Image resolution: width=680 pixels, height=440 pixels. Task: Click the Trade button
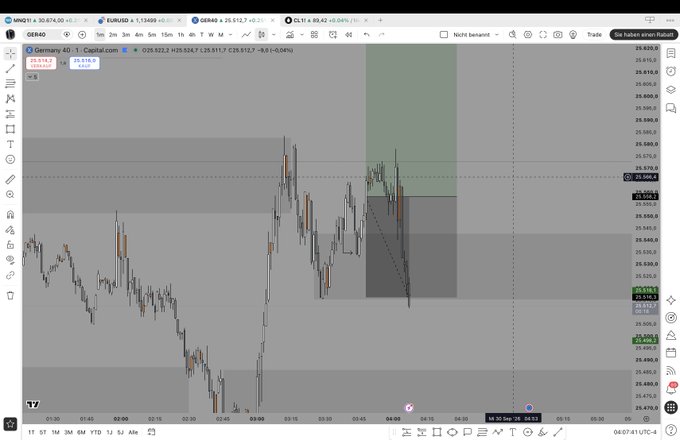point(594,35)
